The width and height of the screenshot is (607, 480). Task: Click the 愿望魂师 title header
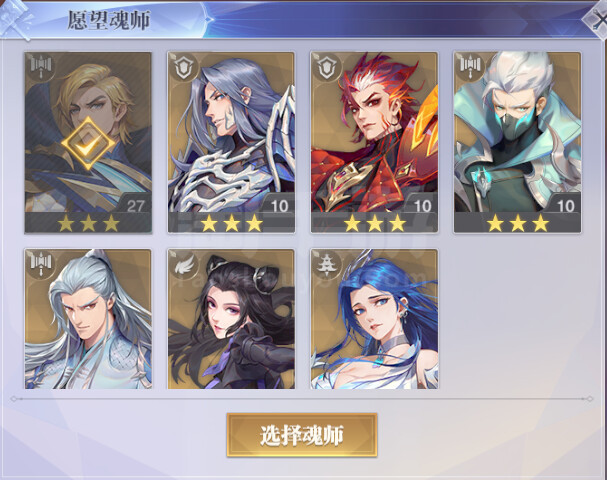pos(109,20)
